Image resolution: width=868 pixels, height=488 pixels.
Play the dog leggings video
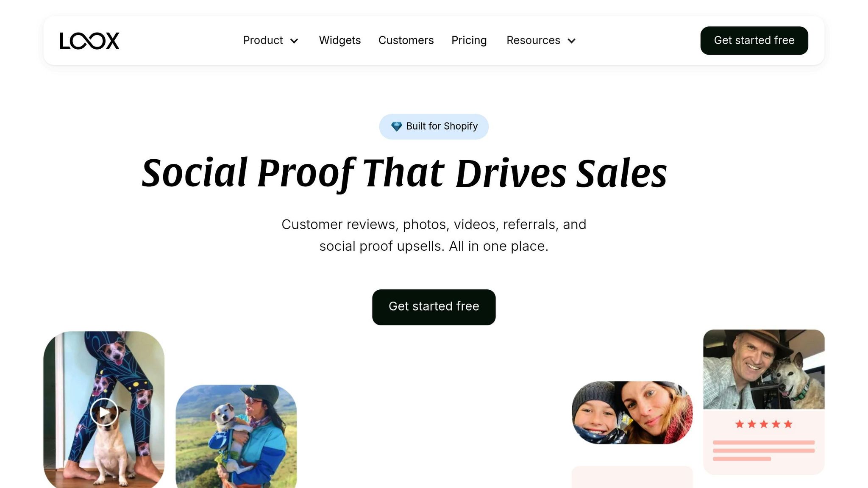104,412
